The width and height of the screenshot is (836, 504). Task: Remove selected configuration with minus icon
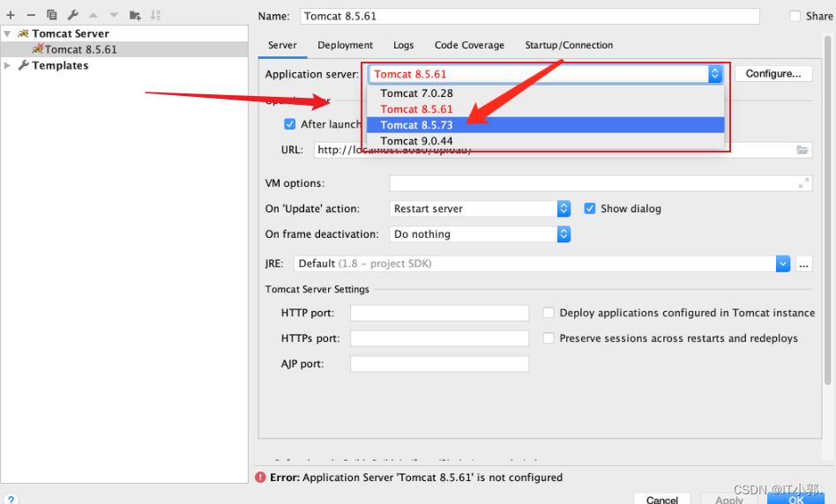[x=31, y=15]
